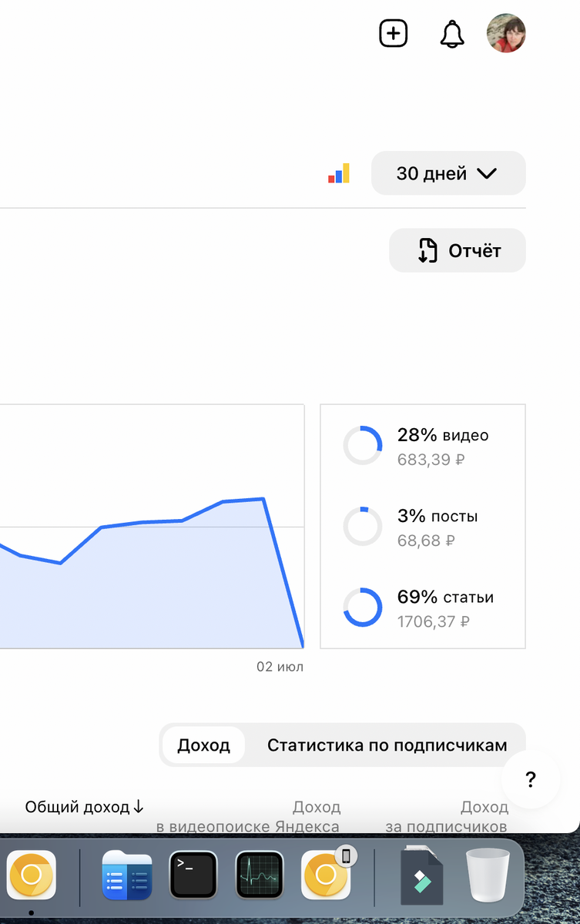Click the 28% видео donut indicator

pyautogui.click(x=362, y=445)
